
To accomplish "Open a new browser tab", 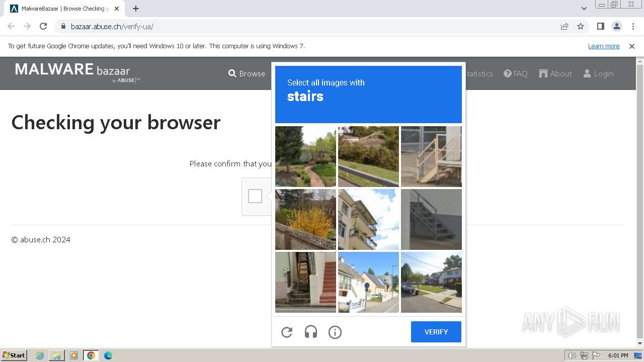I will pos(136,9).
